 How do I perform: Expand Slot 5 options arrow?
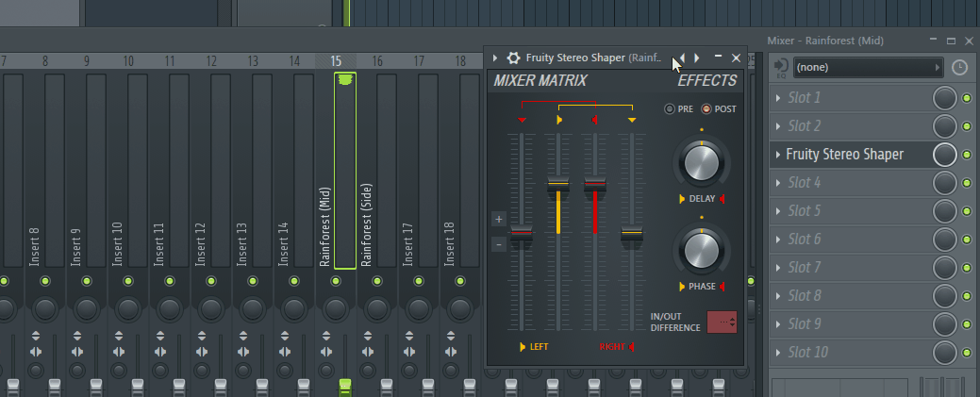pyautogui.click(x=778, y=210)
